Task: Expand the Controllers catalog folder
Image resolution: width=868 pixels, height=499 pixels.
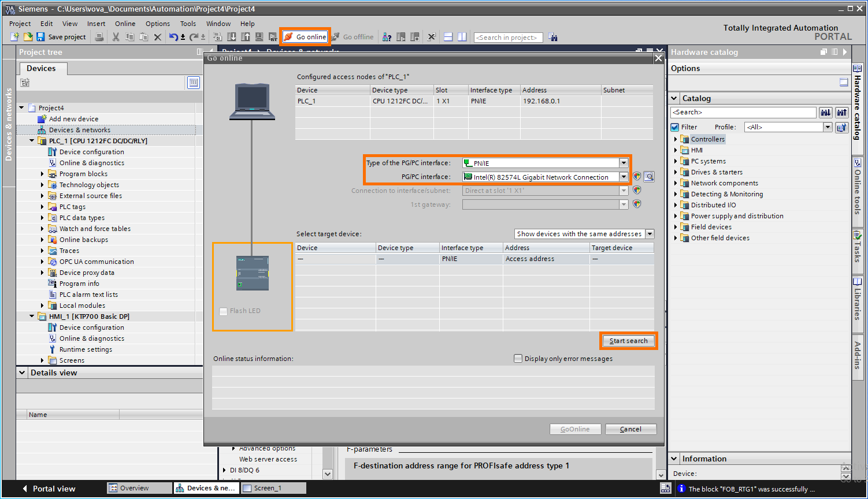Action: point(675,139)
